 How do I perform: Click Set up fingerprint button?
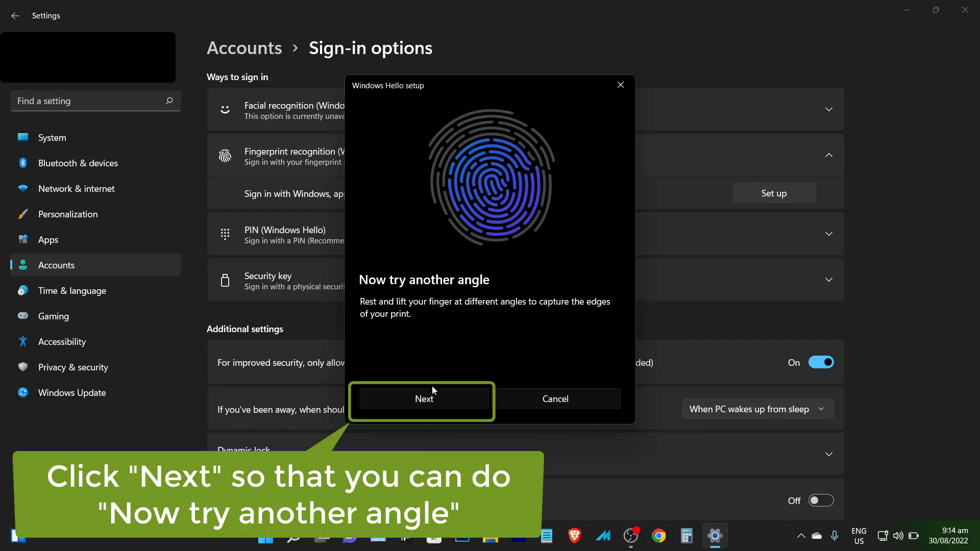[x=774, y=193]
